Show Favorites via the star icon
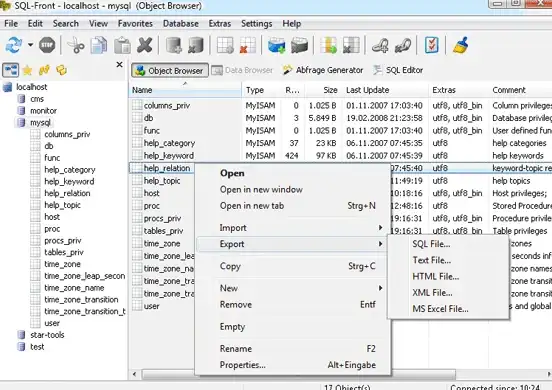This screenshot has width=552, height=390. click(x=27, y=70)
